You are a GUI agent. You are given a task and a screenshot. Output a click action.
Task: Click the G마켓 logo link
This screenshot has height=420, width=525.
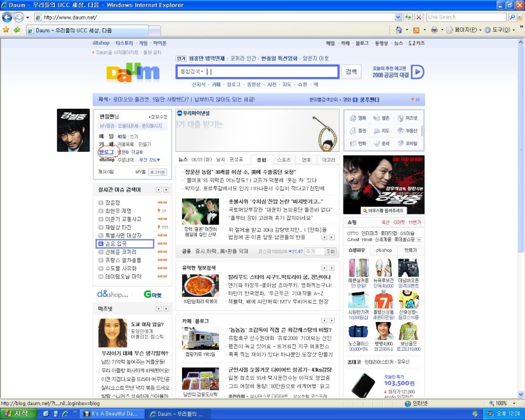[152, 294]
